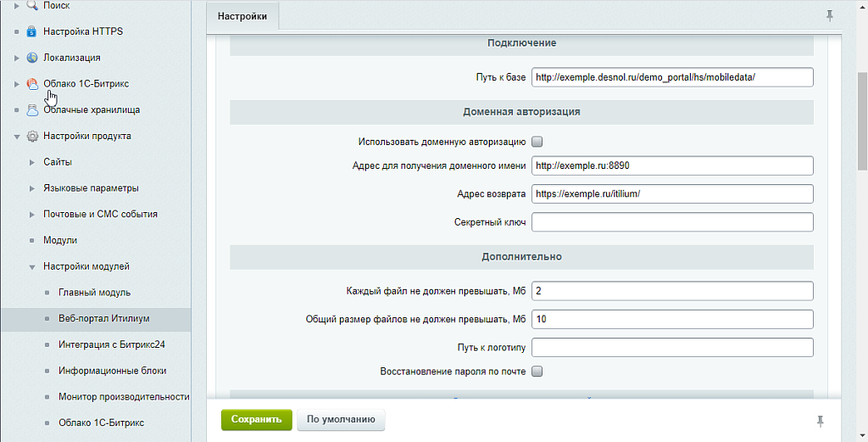Expand the Языковые параметры arrow
The height and width of the screenshot is (442, 868).
pyautogui.click(x=32, y=188)
